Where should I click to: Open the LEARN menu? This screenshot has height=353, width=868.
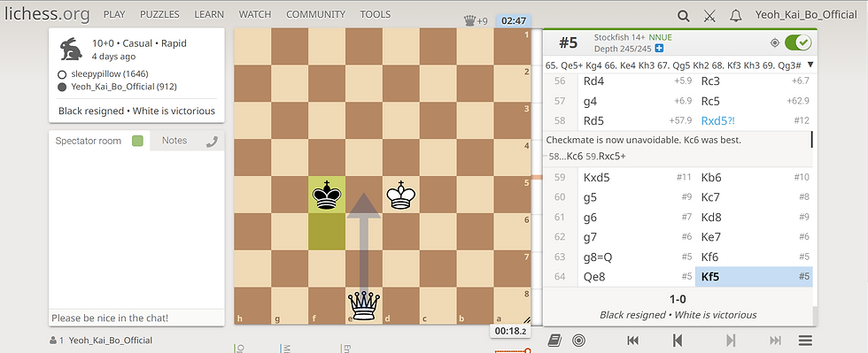point(209,14)
